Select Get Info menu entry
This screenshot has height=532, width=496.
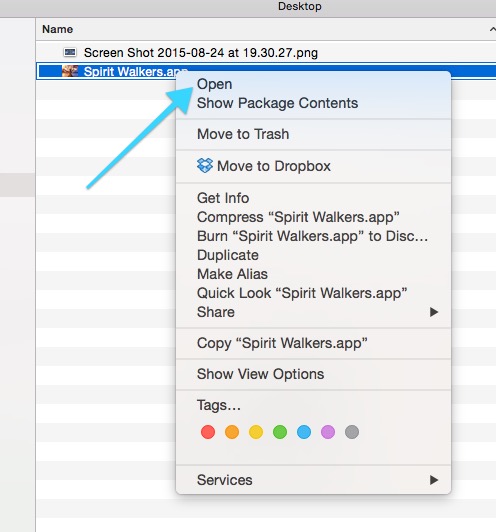pyautogui.click(x=223, y=198)
